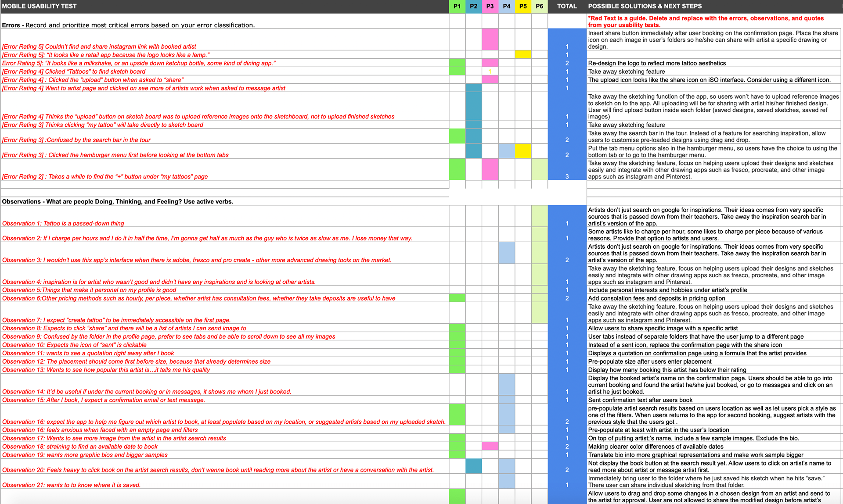Image resolution: width=843 pixels, height=504 pixels.
Task: Select the P6 column header
Action: (x=540, y=6)
